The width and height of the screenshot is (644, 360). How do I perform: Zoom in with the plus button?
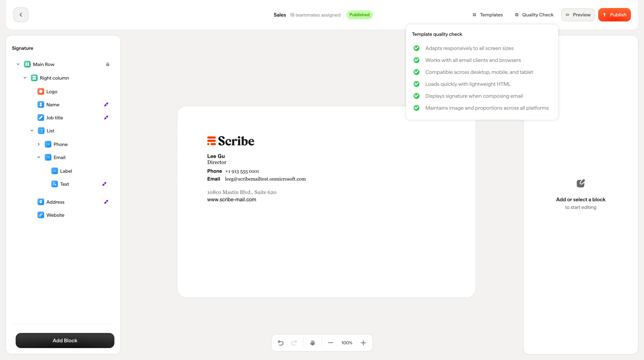[363, 343]
